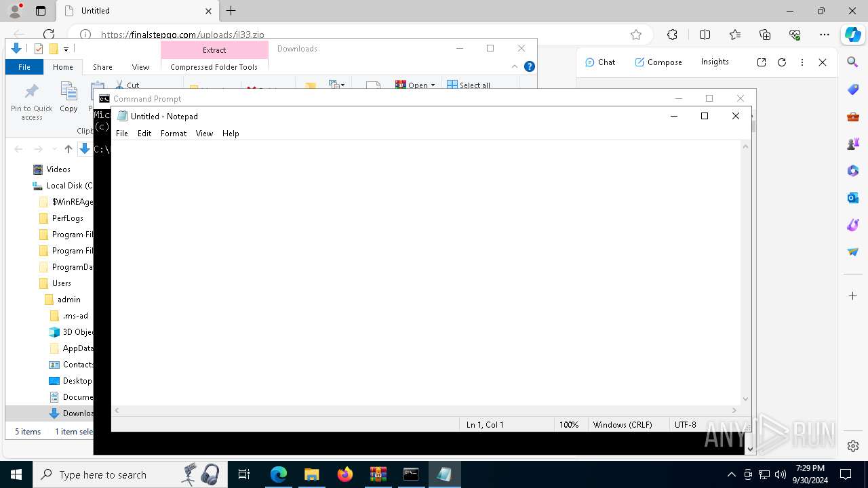The image size is (868, 488).
Task: Click the Copy icon in Explorer ribbon
Action: 68,97
